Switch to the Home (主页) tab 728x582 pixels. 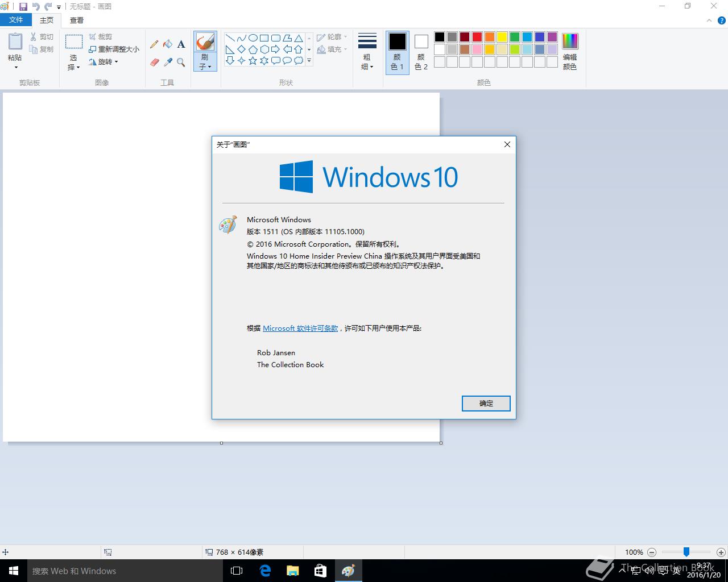point(47,20)
